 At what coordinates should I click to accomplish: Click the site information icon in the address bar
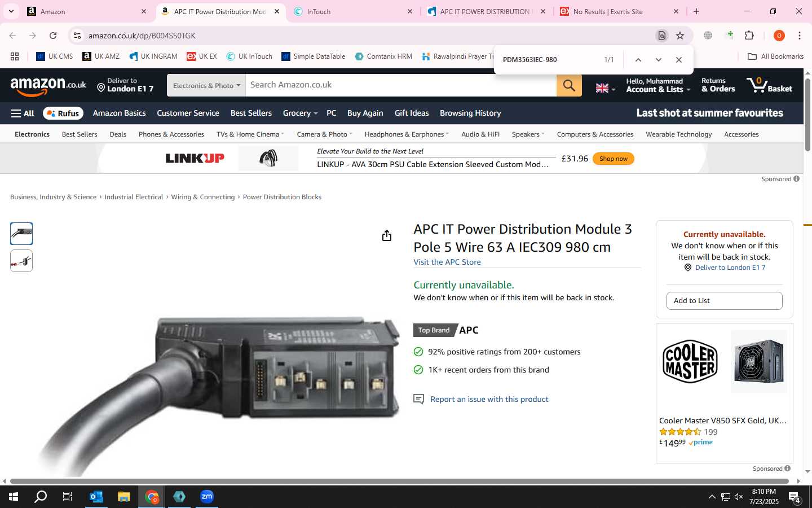[77, 36]
